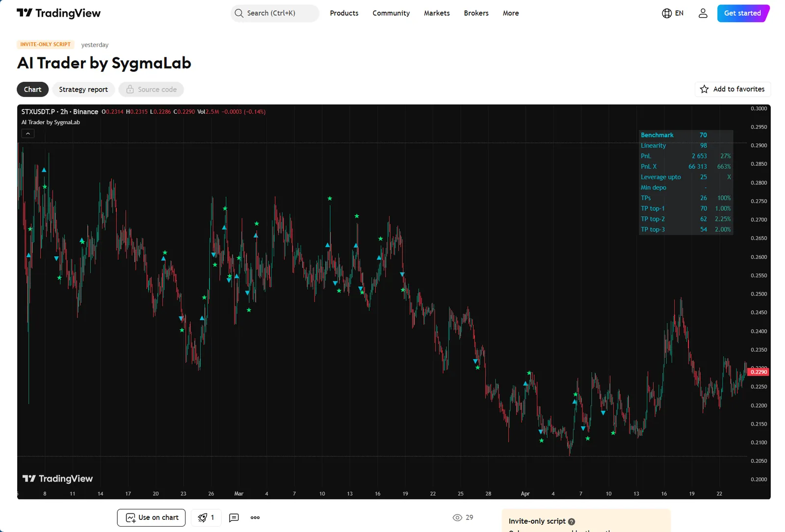Open the More menu
Viewport: 785px width, 532px height.
(x=511, y=13)
